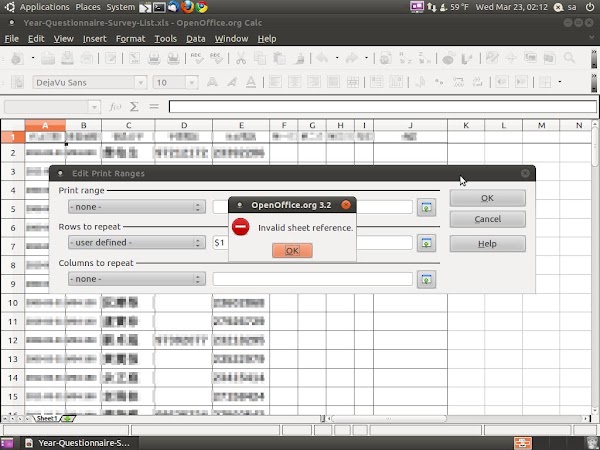Click the Cut scissors icon
600x450 pixels.
(x=241, y=58)
